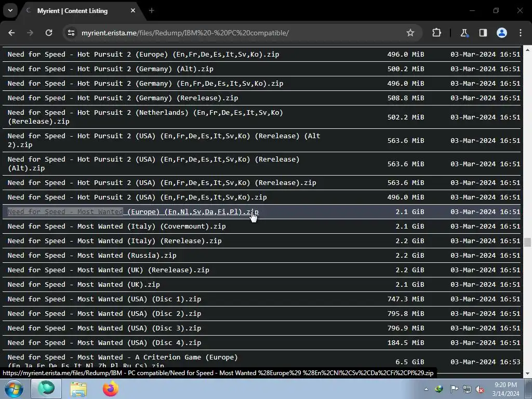Open Hot Pursuit 2 (USA) (En,Fr,De,Es,It,Sv,Ko).zip
532x399 pixels.
click(x=137, y=197)
